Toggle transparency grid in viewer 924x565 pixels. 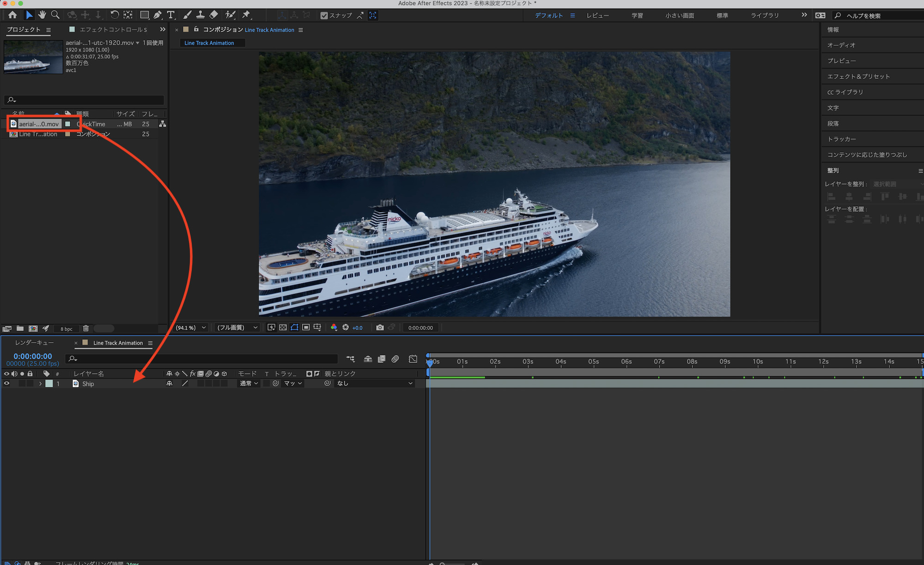click(x=283, y=328)
